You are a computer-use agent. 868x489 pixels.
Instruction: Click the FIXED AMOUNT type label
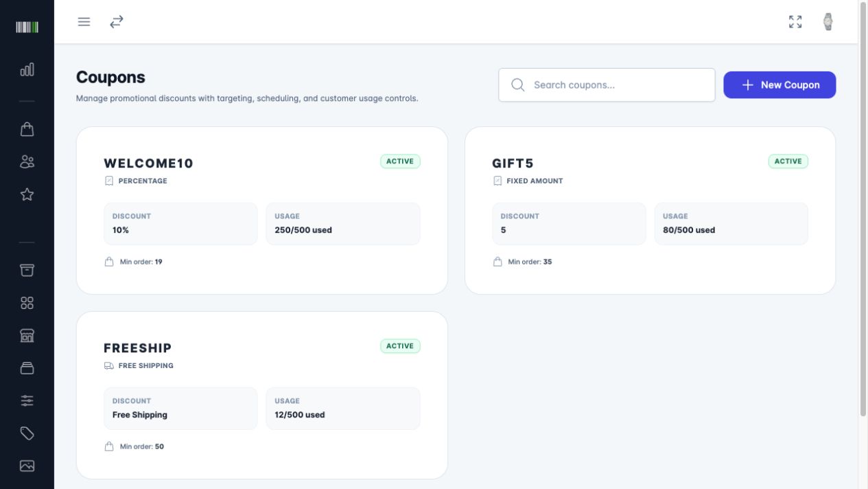535,181
